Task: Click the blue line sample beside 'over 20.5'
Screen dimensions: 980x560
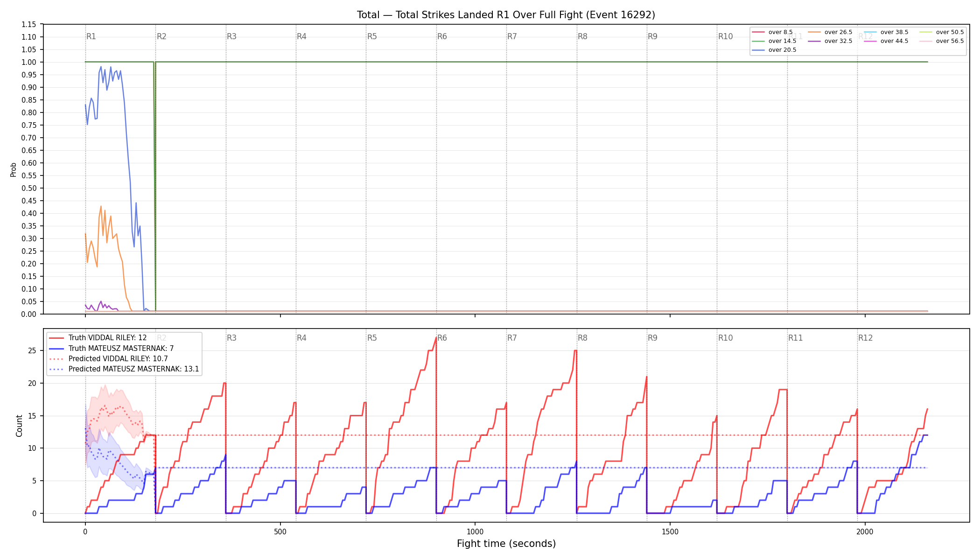Action: point(758,50)
